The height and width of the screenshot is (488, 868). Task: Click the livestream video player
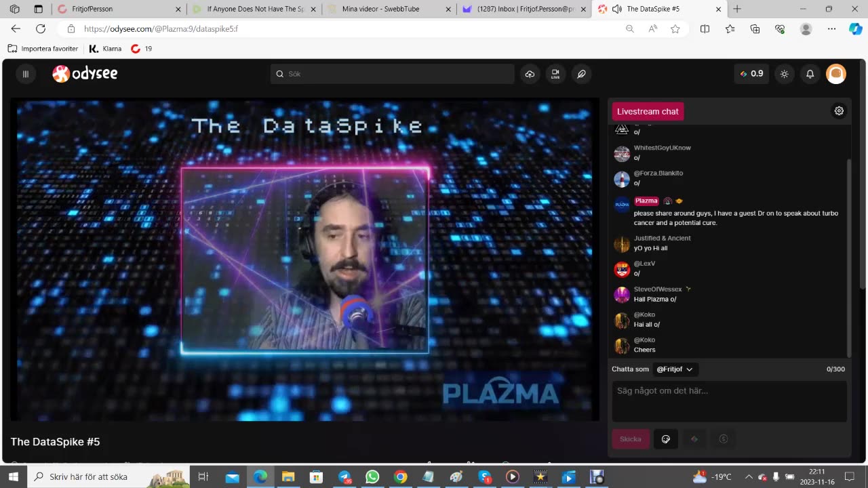pos(304,260)
